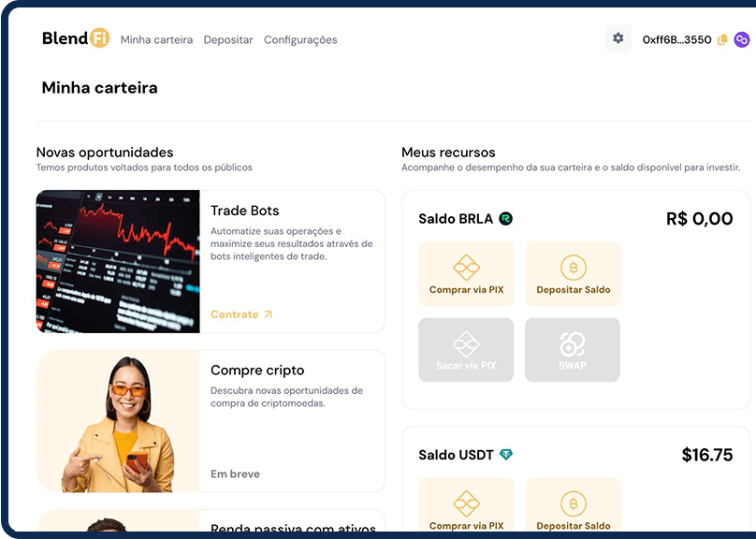This screenshot has width=756, height=539.
Task: Click Depositar Saldo under Saldo BRLA
Action: [x=574, y=274]
